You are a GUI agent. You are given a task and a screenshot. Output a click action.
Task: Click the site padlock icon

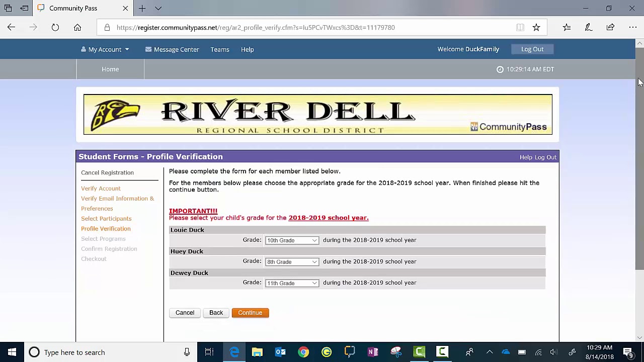coord(107,28)
